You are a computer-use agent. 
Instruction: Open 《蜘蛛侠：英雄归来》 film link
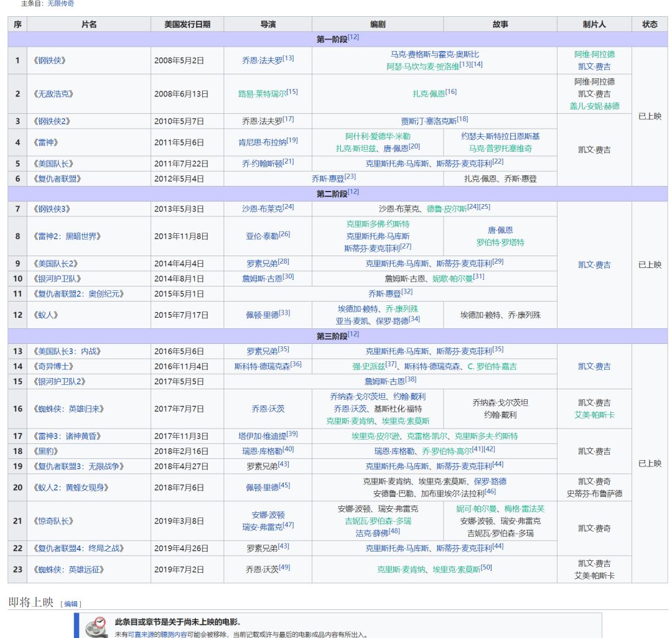coord(68,409)
